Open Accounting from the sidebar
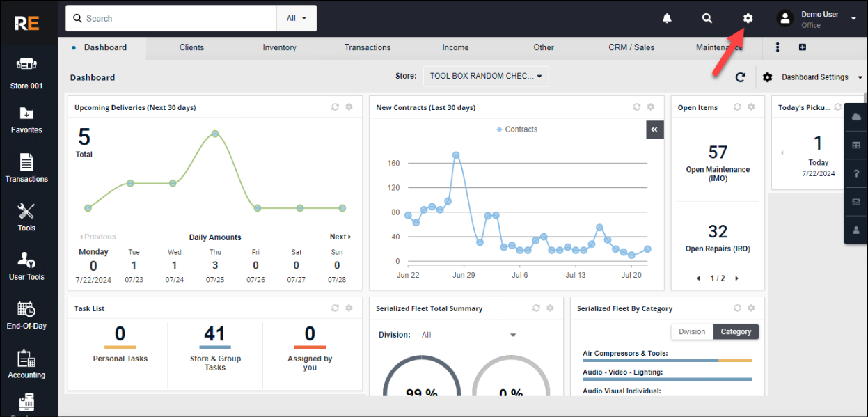 pyautogui.click(x=26, y=365)
